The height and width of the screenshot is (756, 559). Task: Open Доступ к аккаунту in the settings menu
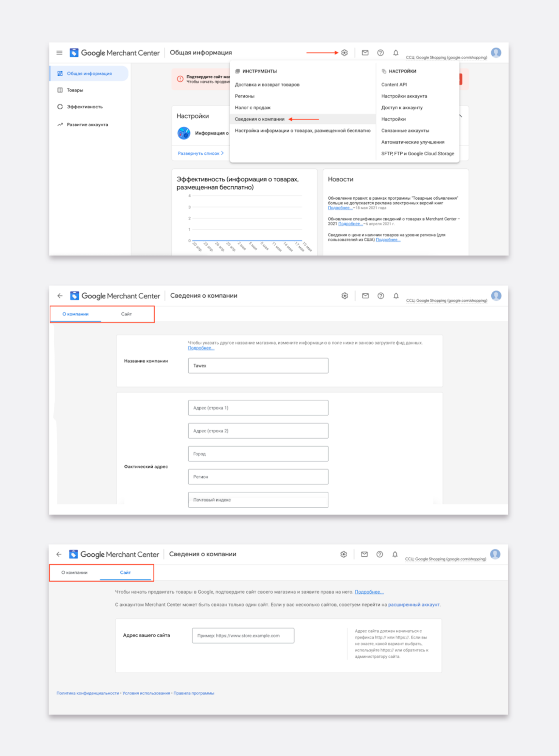pyautogui.click(x=402, y=108)
